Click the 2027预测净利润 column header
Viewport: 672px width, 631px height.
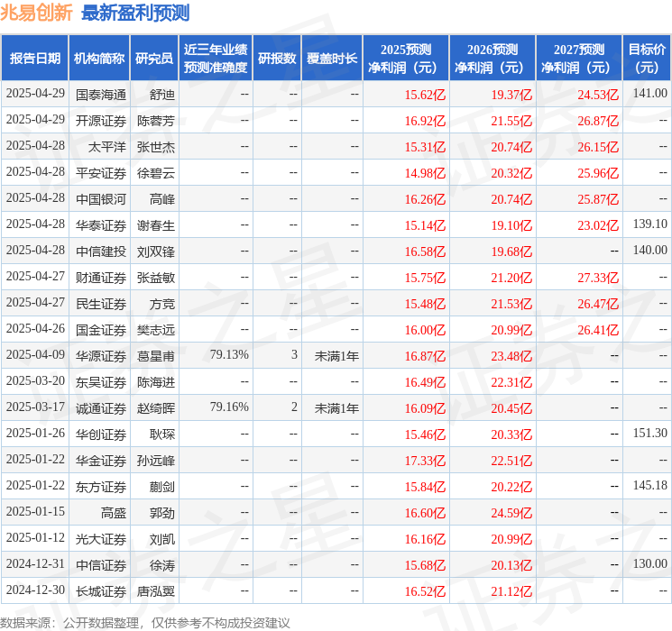click(579, 58)
